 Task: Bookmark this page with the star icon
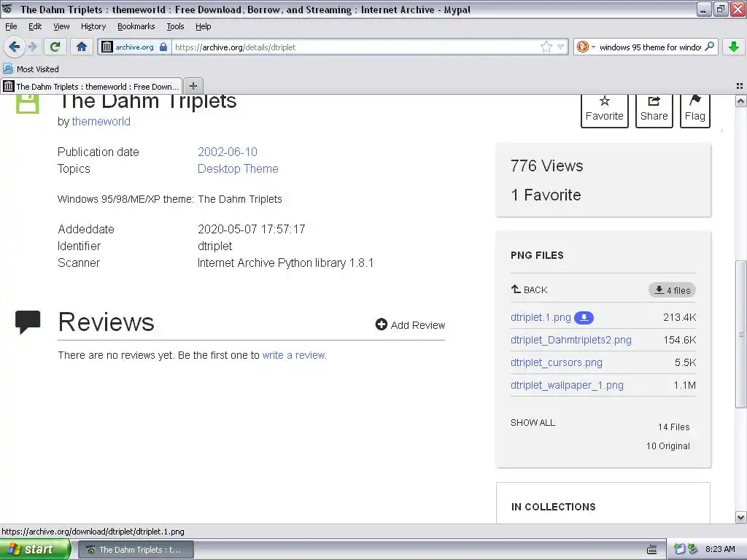(x=546, y=47)
